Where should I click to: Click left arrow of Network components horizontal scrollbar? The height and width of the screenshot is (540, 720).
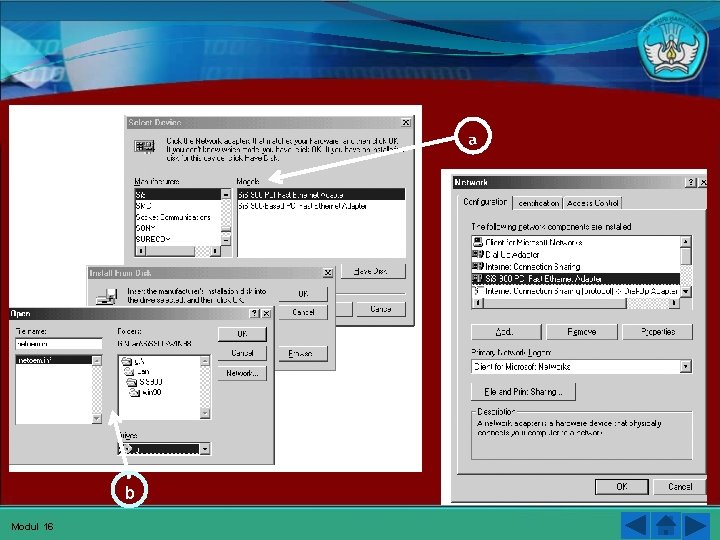click(478, 303)
